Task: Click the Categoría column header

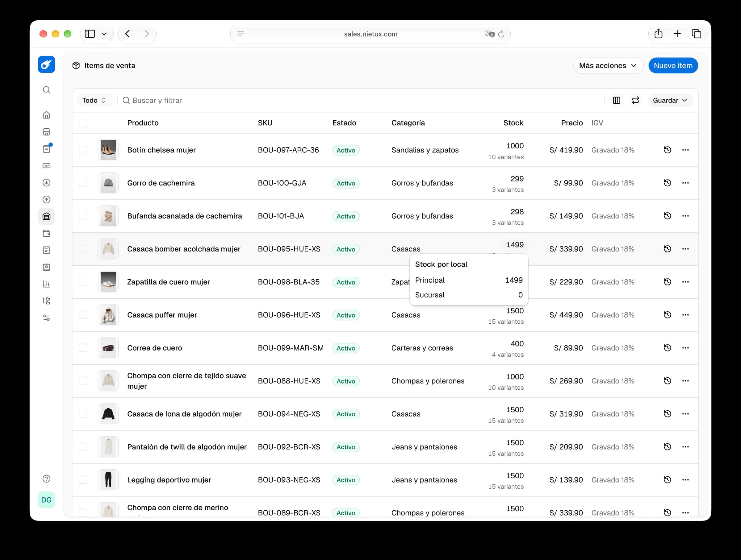Action: (x=408, y=123)
